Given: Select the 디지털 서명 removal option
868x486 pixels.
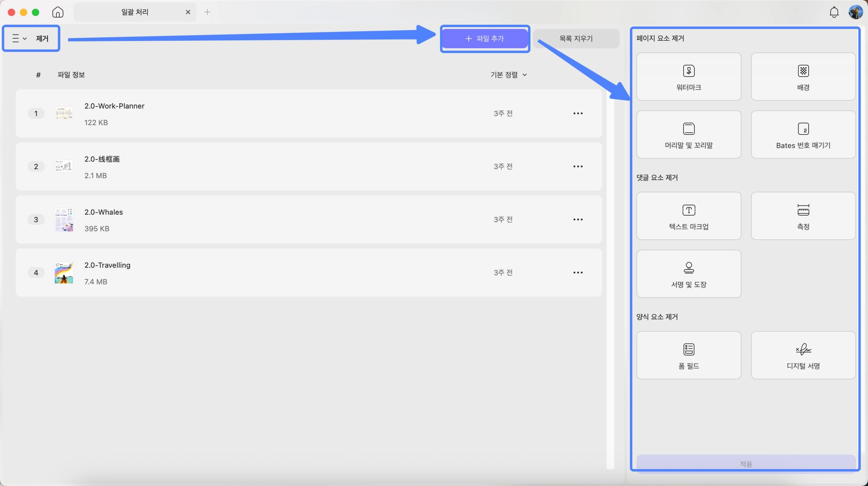Looking at the screenshot, I should click(x=803, y=355).
